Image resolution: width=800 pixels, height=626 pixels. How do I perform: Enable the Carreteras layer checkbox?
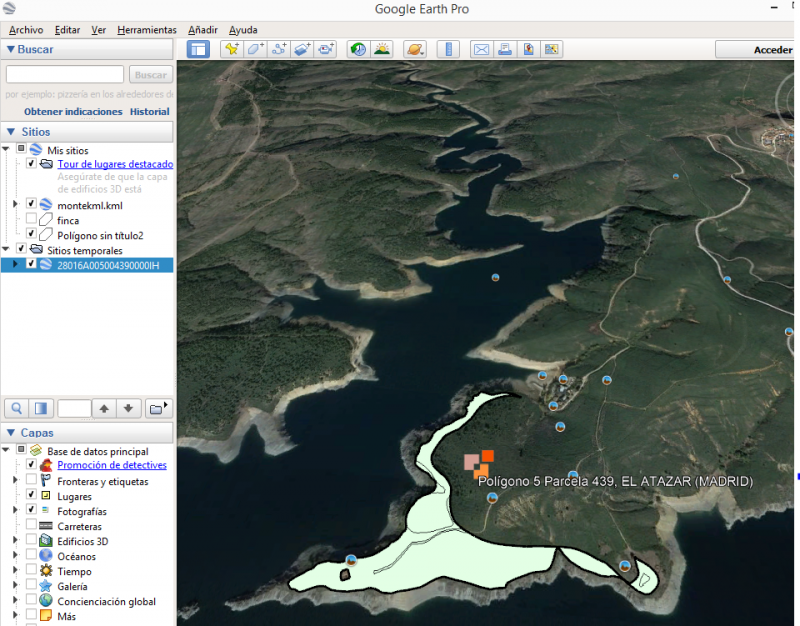click(x=31, y=526)
